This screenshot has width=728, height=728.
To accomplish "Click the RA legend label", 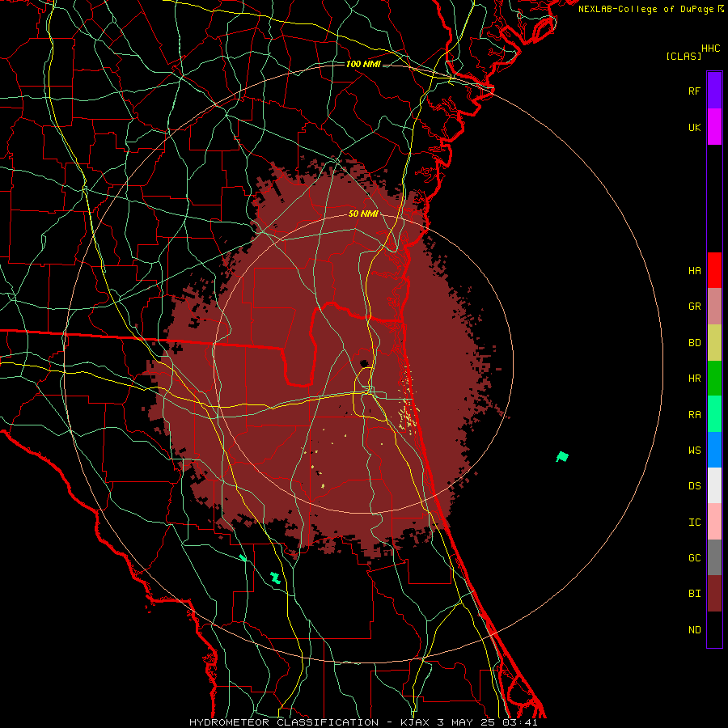I will coord(694,415).
